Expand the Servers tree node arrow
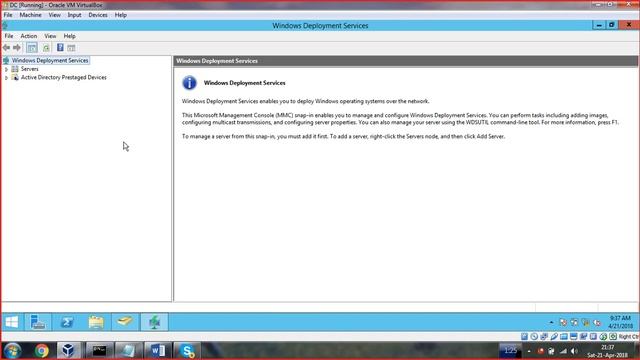The image size is (640, 360). pos(6,69)
